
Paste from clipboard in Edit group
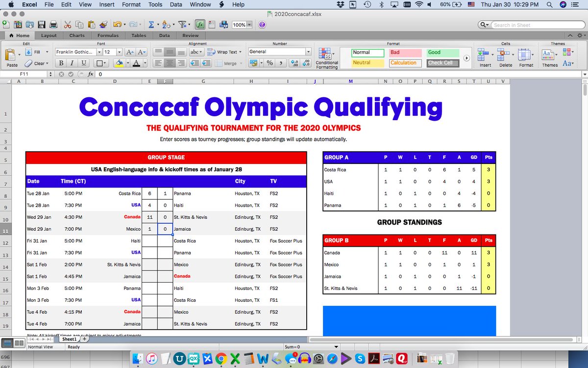[x=12, y=58]
